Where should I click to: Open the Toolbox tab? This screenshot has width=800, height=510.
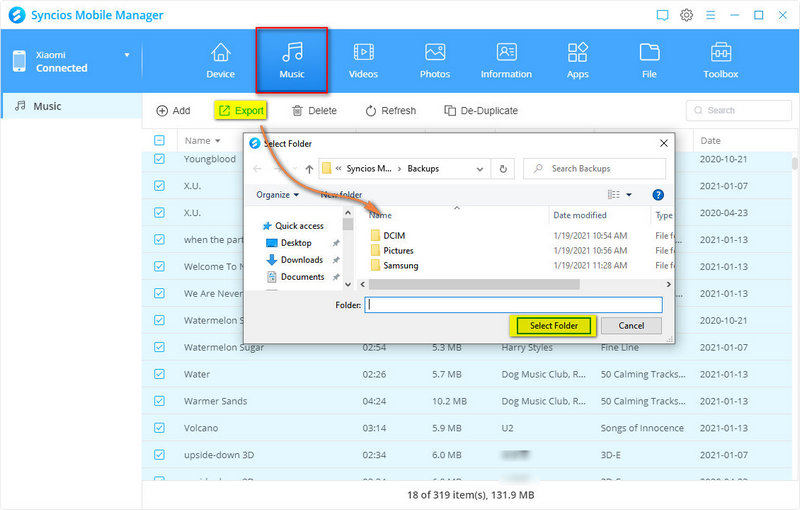click(x=720, y=61)
